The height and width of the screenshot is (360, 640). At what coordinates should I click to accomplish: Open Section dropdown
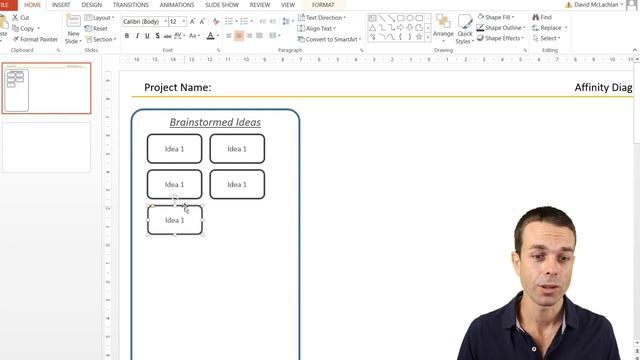tap(101, 40)
